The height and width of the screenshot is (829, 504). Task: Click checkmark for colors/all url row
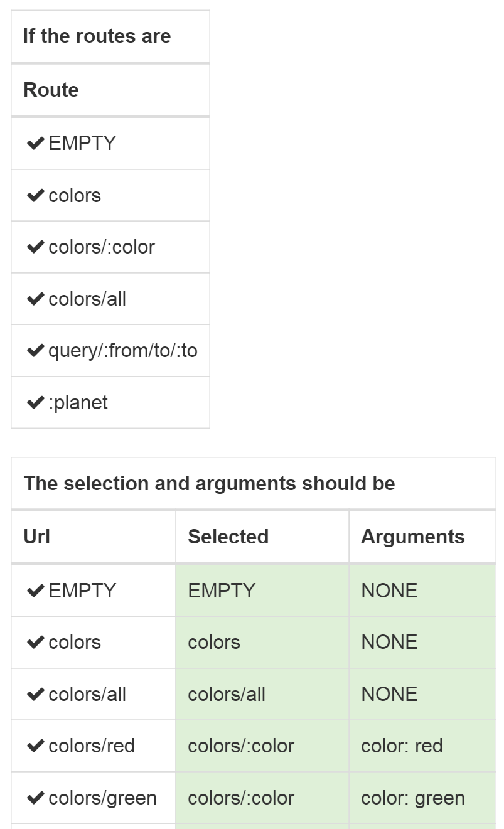click(x=35, y=695)
